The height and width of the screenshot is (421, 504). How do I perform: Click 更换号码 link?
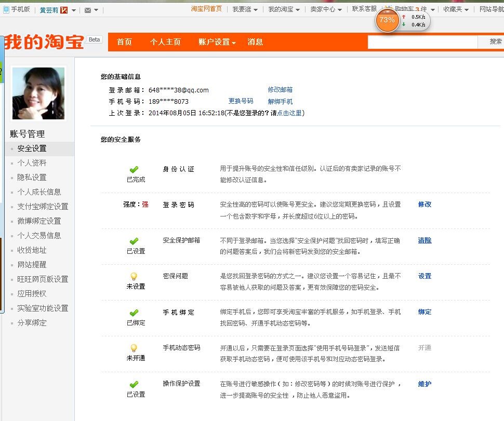coord(241,101)
